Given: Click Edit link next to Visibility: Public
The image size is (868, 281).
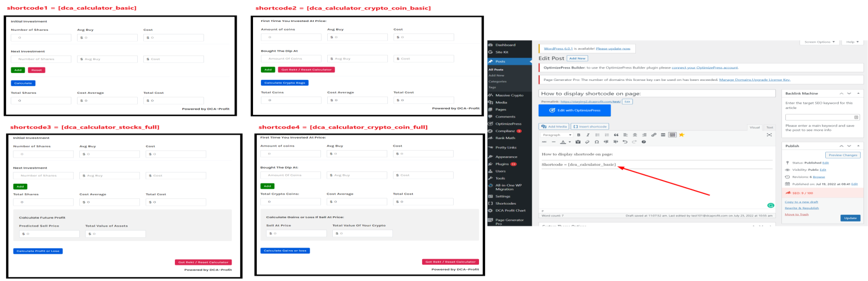Looking at the screenshot, I should 823,169.
